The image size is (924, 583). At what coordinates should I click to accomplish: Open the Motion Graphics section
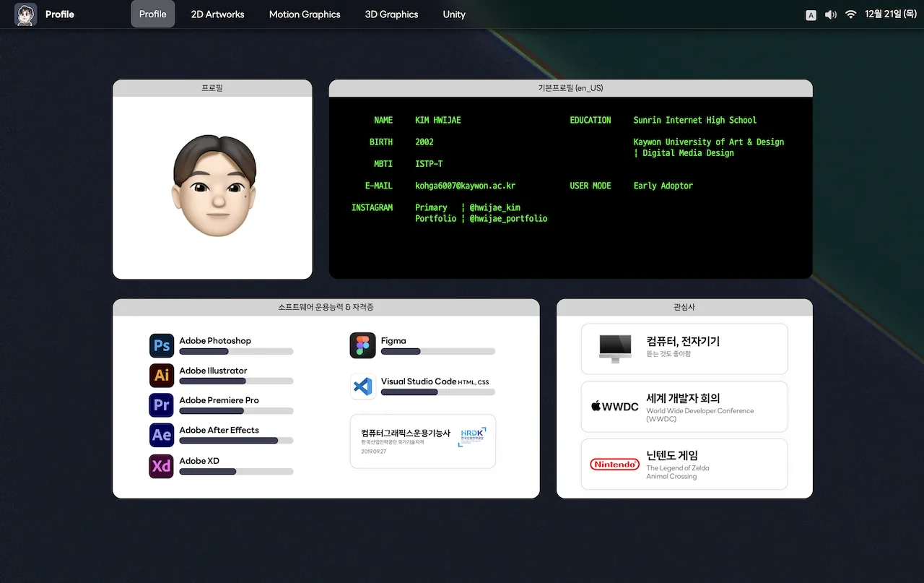click(x=305, y=14)
